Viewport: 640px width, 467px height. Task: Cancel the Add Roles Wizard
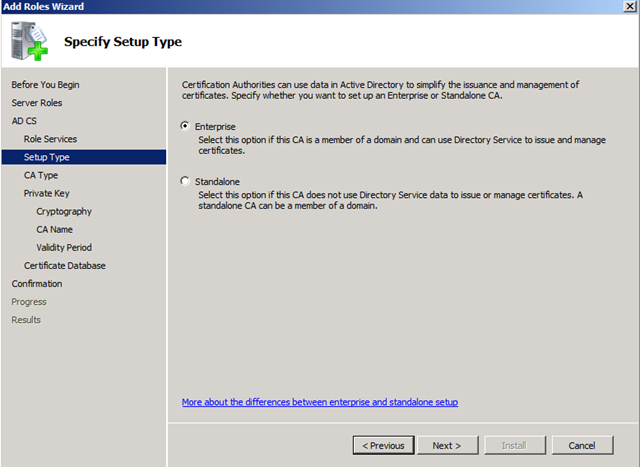click(582, 445)
